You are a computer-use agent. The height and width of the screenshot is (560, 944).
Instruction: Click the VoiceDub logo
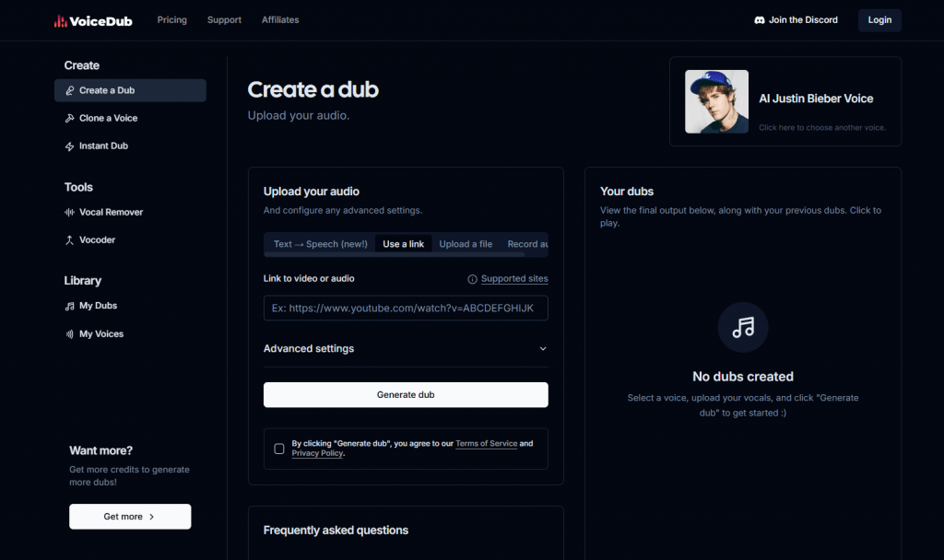click(93, 21)
